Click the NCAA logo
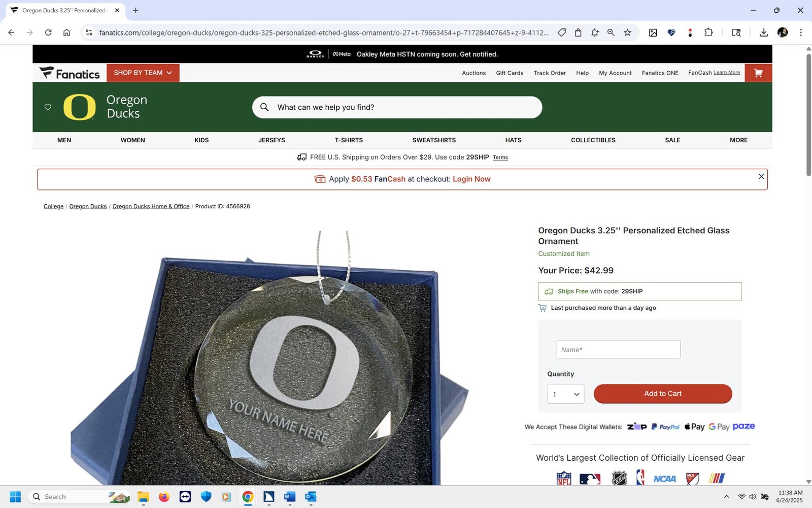 click(665, 479)
